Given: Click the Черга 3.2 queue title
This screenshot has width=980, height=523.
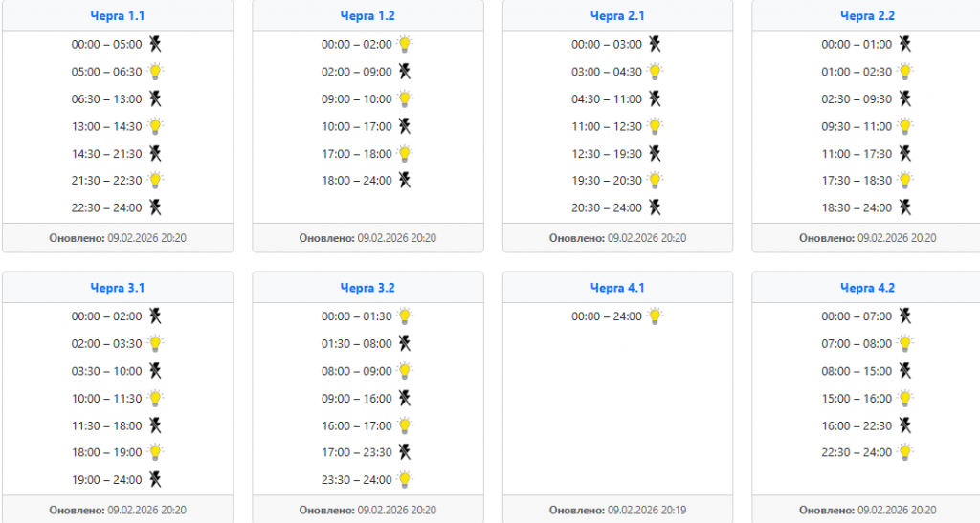Looking at the screenshot, I should tap(367, 288).
